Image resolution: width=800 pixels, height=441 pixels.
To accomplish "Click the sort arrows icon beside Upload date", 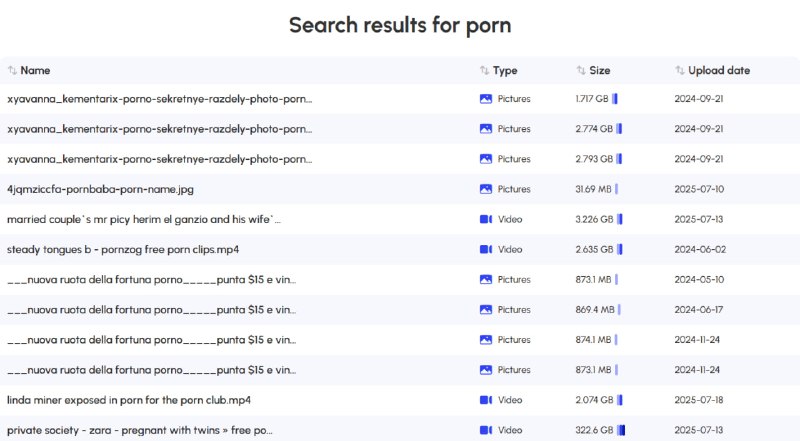I will [x=680, y=71].
